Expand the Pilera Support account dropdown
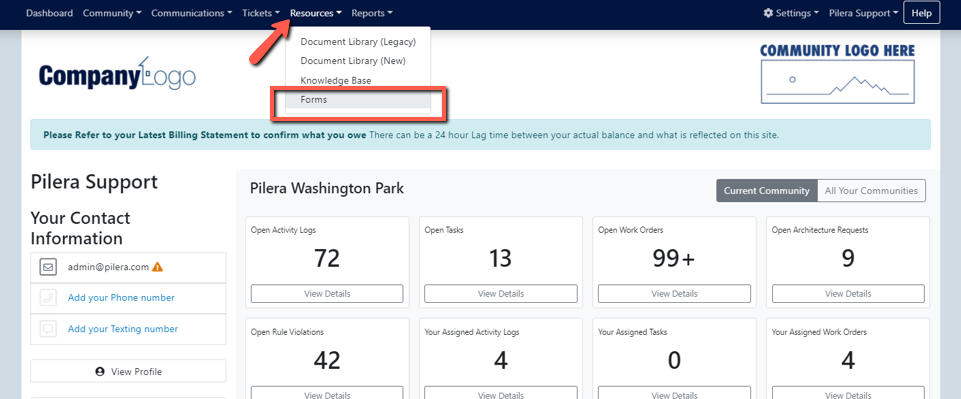 pyautogui.click(x=864, y=13)
